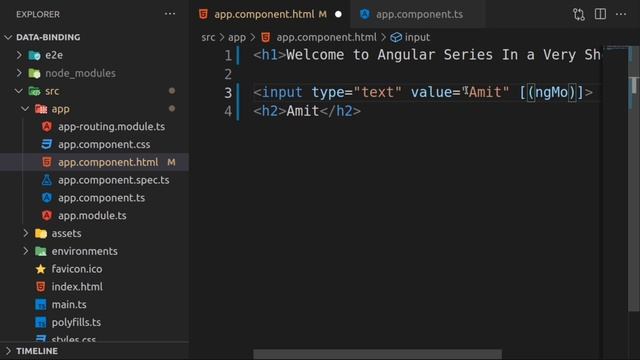The height and width of the screenshot is (360, 640).
Task: Click the HTML icon of index.html
Action: click(x=40, y=287)
